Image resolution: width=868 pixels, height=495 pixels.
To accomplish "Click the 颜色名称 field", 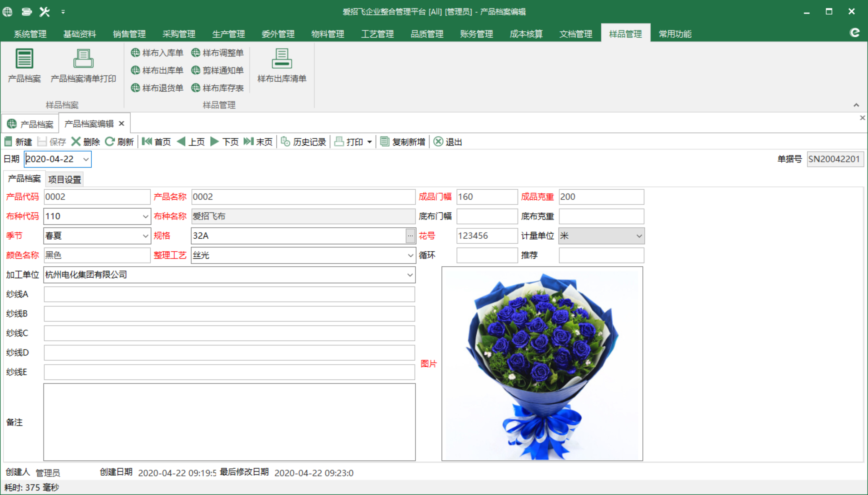I will tap(97, 255).
